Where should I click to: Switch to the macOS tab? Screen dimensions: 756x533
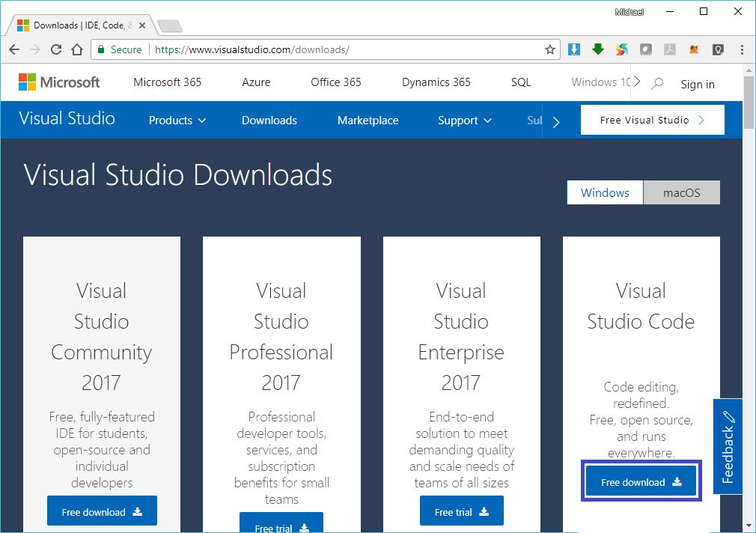point(682,193)
